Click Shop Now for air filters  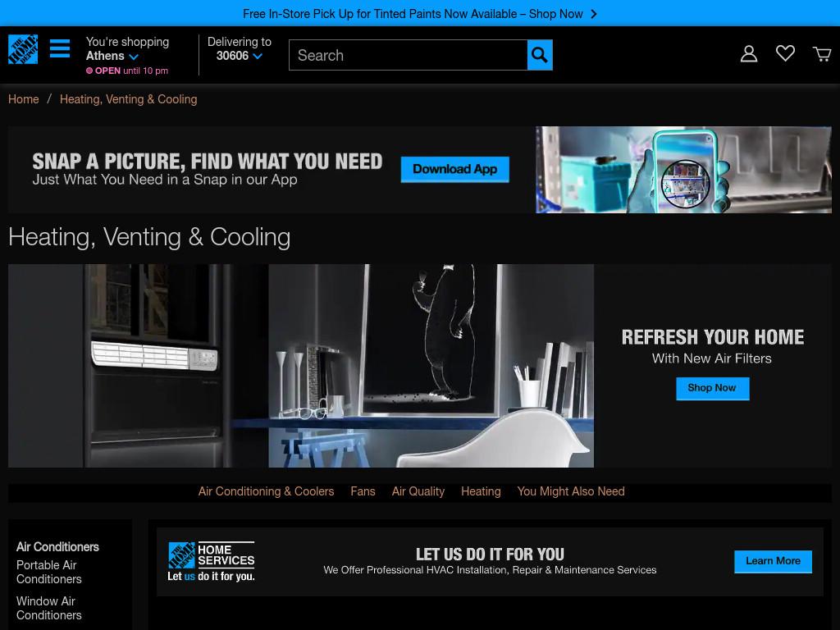tap(712, 388)
